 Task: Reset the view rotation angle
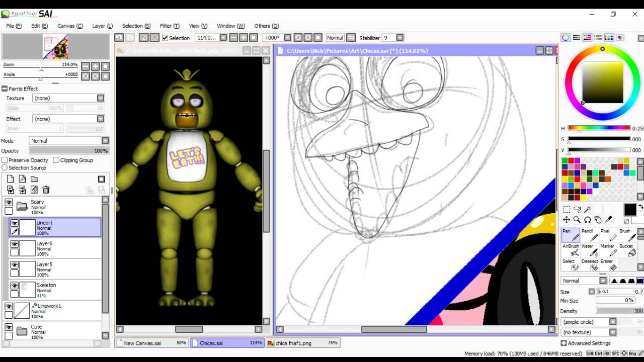click(x=318, y=38)
